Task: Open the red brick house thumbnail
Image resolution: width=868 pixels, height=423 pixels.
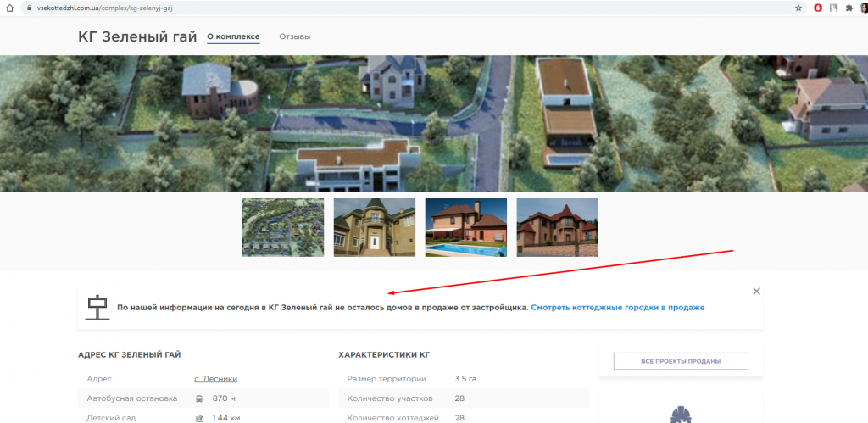Action: [557, 227]
